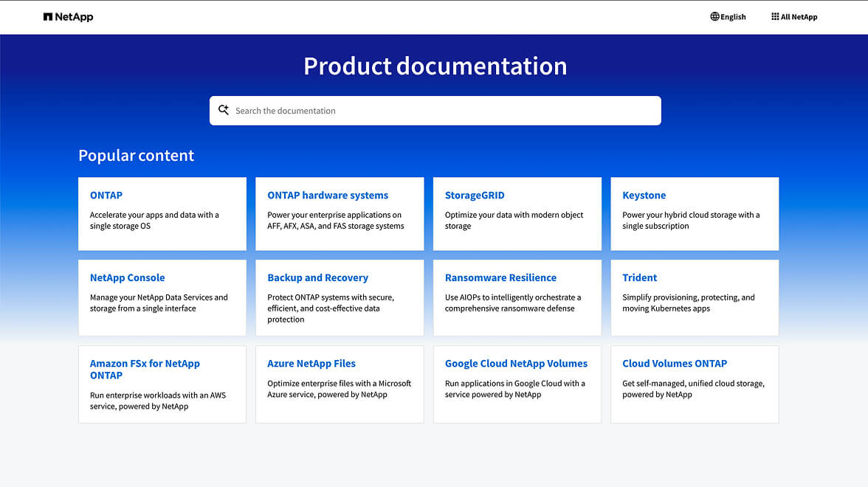Click 'Get self-managed, unified cloud storage' text

tap(693, 389)
